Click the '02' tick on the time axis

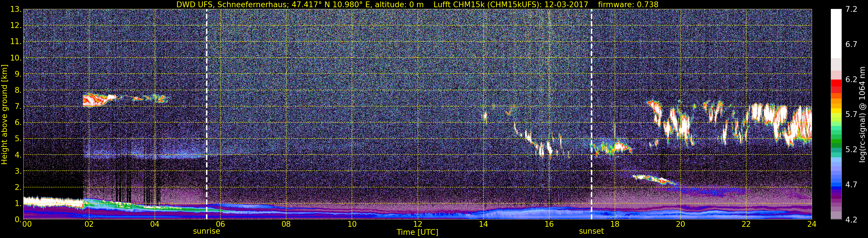tap(89, 224)
